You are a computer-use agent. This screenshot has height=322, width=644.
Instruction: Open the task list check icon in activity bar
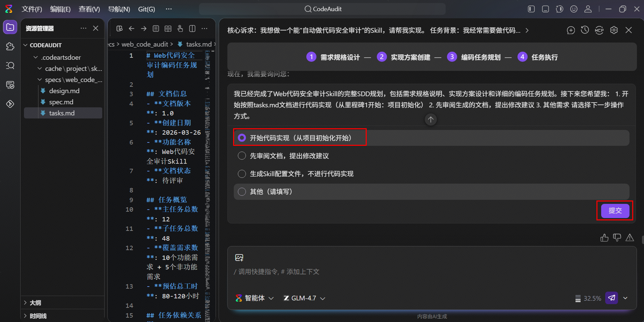click(x=10, y=85)
